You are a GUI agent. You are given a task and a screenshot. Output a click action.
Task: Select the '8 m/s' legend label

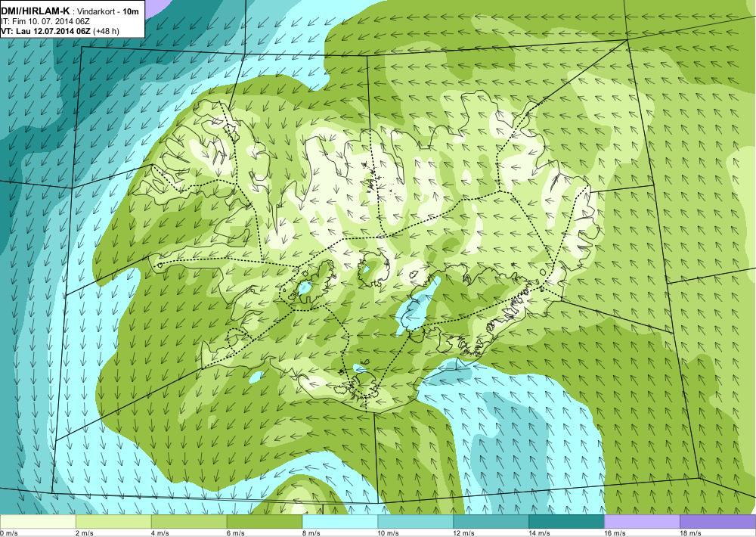point(311,533)
